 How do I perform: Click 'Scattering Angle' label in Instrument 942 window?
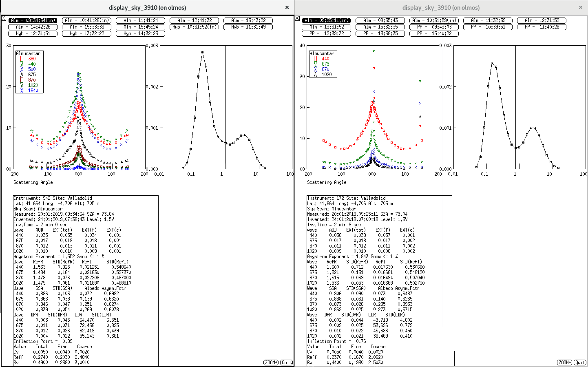(x=33, y=182)
